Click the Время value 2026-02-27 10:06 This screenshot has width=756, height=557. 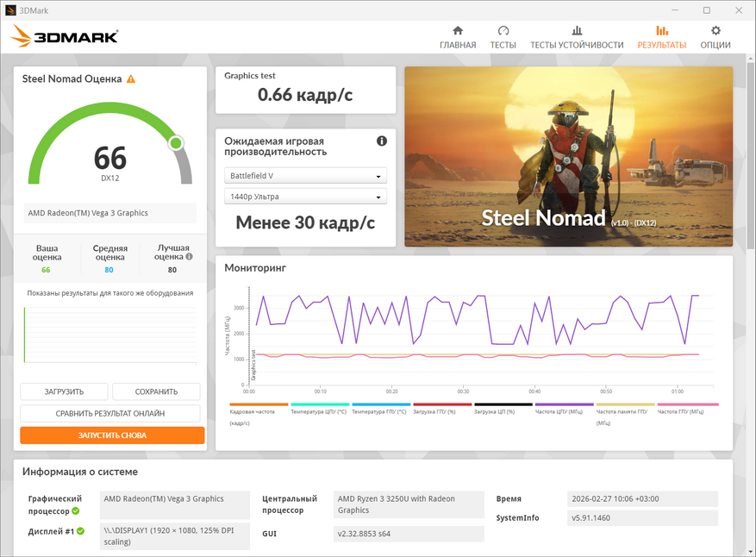click(643, 499)
